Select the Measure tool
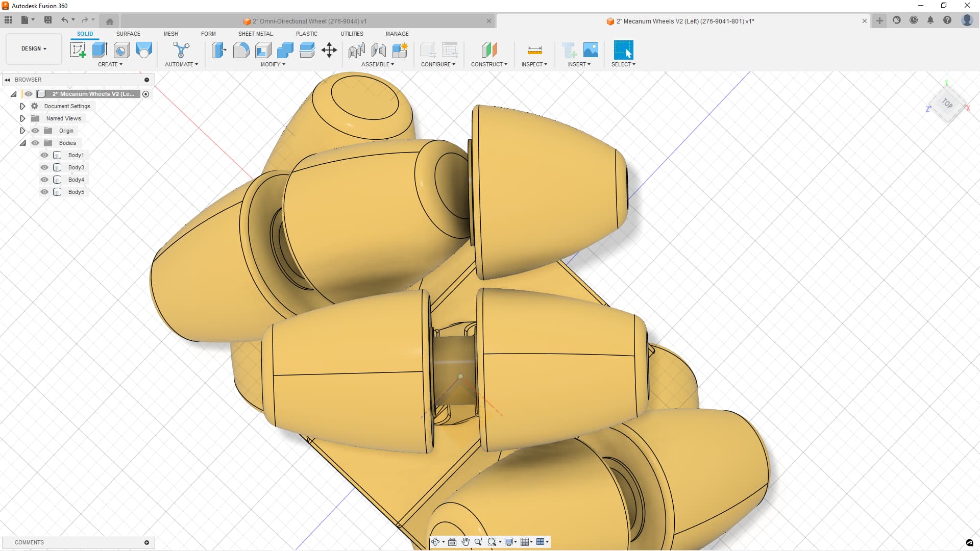Viewport: 980px width, 551px height. tap(534, 50)
